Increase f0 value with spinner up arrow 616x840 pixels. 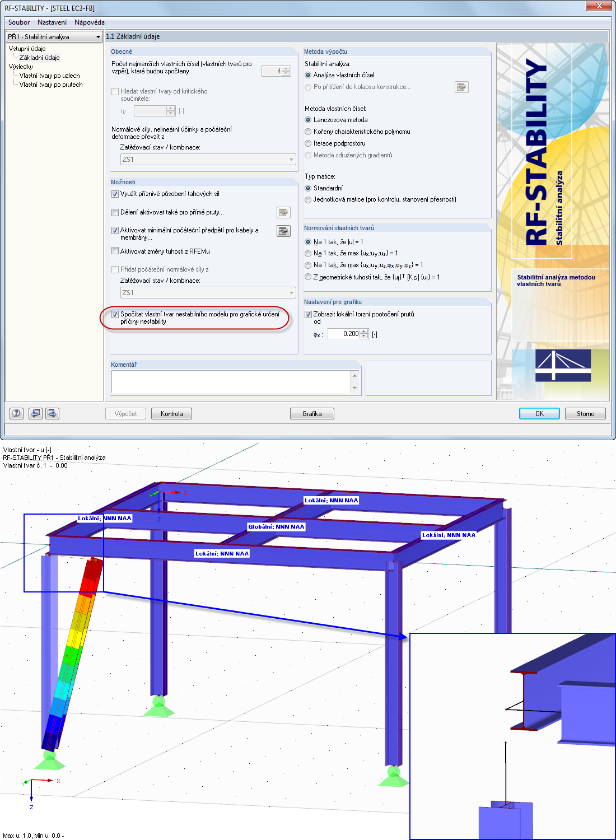pos(171,108)
